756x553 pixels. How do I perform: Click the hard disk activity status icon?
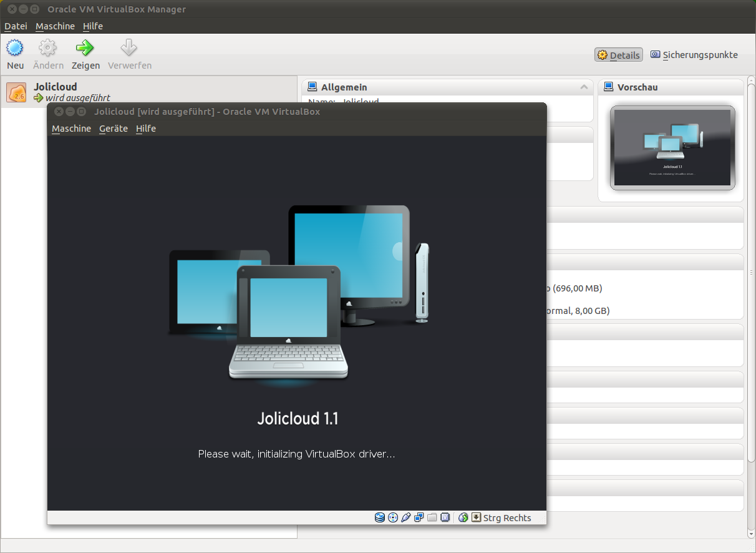[379, 517]
